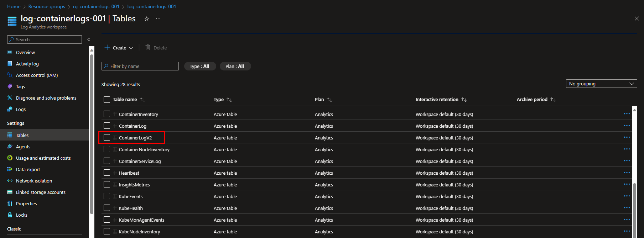Select the KubeEvents row checkbox

[107, 196]
